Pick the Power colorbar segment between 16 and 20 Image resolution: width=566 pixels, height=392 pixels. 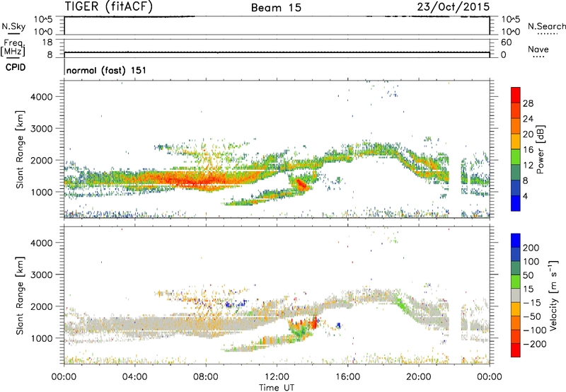(516, 141)
